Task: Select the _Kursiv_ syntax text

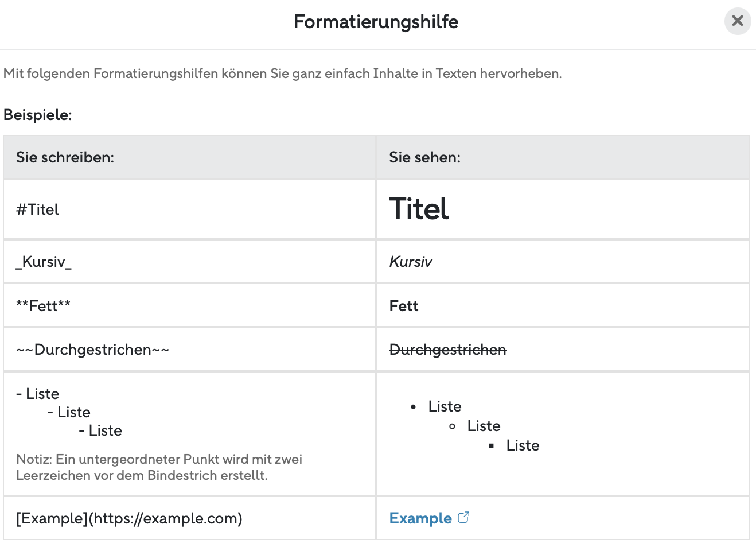Action: coord(44,262)
